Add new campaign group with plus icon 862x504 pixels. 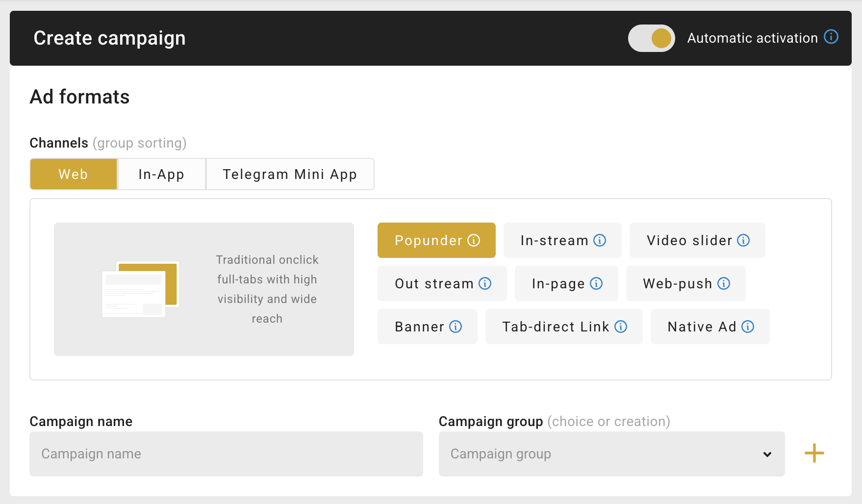[x=814, y=453]
